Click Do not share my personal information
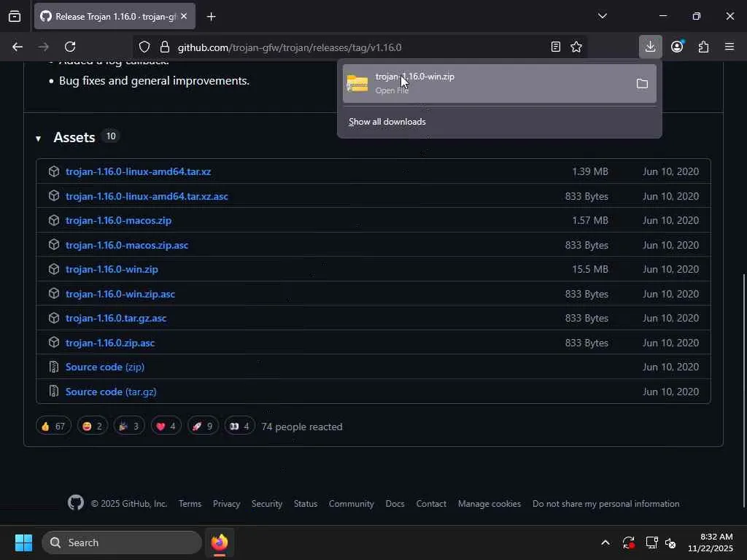This screenshot has width=747, height=560. (x=606, y=504)
